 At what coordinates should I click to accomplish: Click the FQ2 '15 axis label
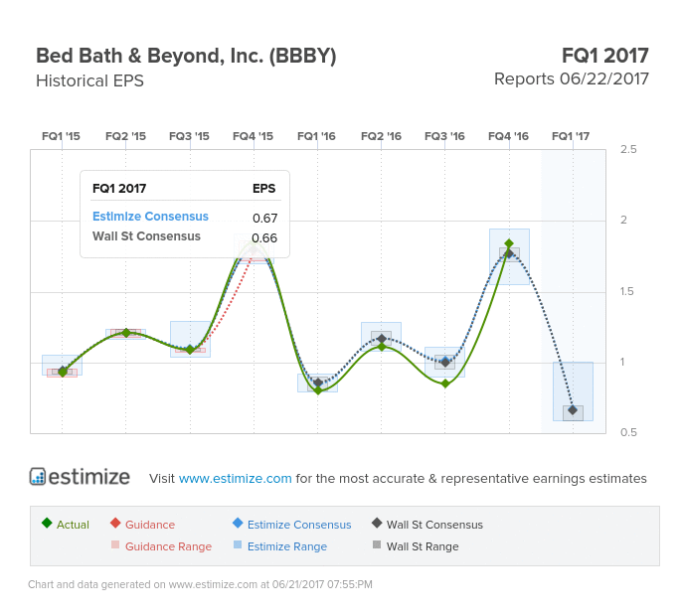pos(125,136)
